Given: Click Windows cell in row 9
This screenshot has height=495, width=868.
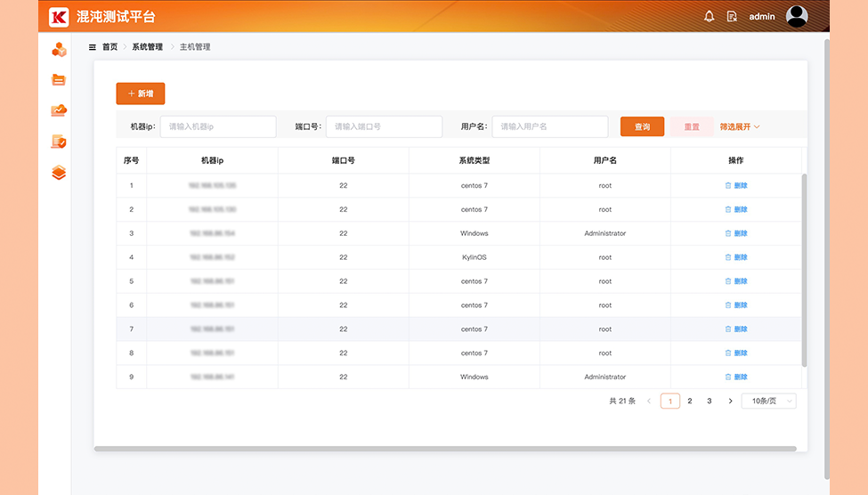Looking at the screenshot, I should 475,377.
